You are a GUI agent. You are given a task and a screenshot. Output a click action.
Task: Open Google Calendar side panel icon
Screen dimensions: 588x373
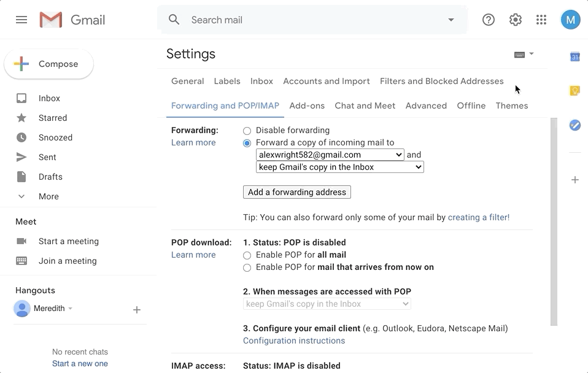[x=575, y=56]
